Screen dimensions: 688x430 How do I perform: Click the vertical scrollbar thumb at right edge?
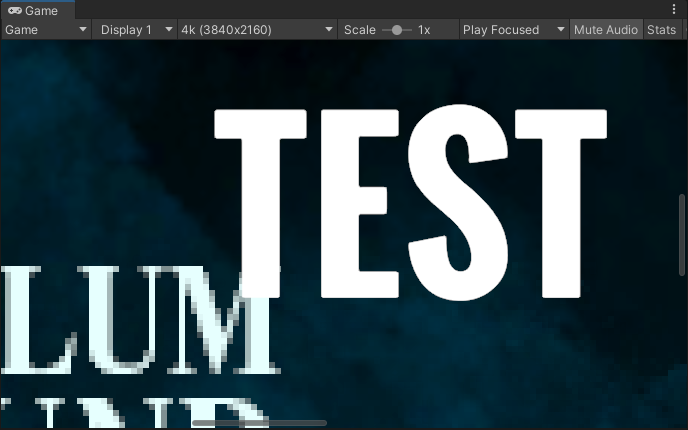683,232
